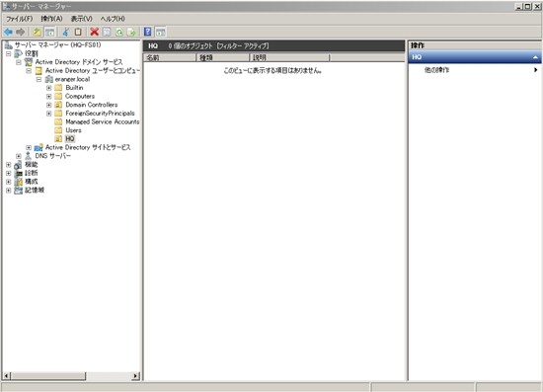Select Active Directory サイトとサービス
The image size is (543, 392).
pos(88,147)
